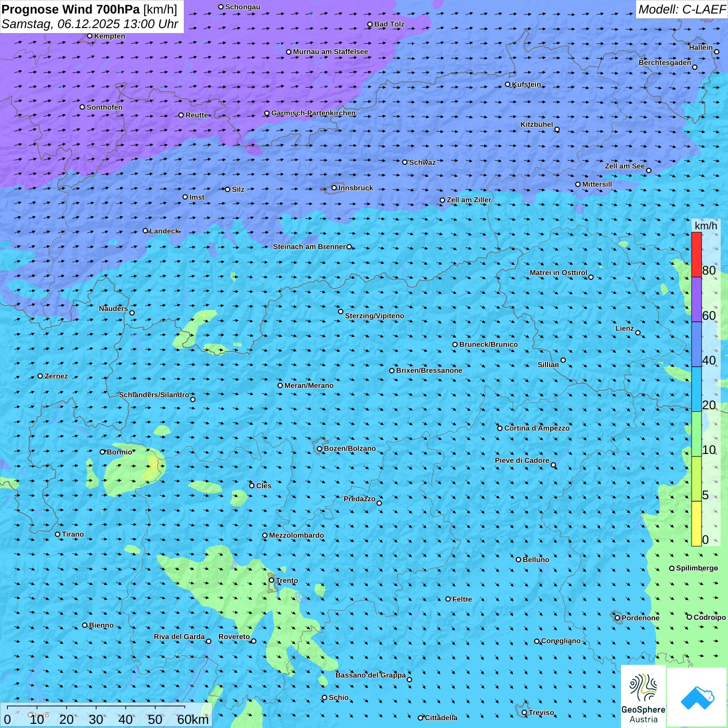The image size is (728, 728).
Task: Click the Treviso city marker
Action: pyautogui.click(x=524, y=712)
